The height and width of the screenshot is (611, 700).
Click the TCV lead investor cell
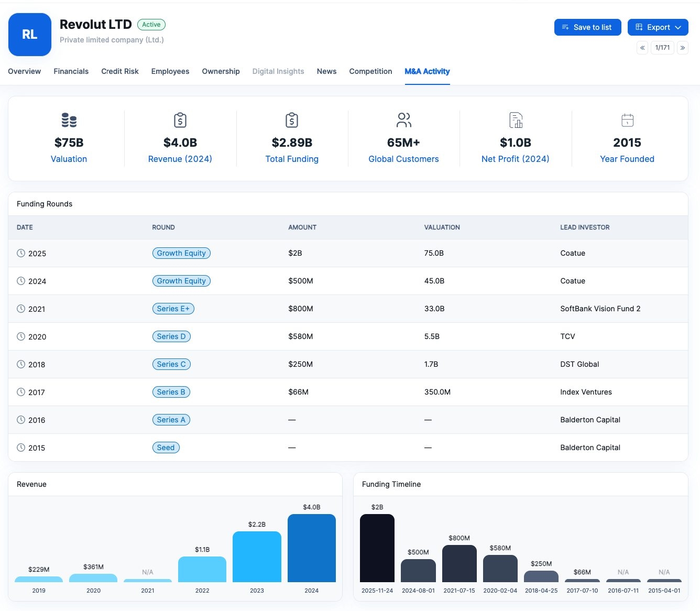pos(567,336)
